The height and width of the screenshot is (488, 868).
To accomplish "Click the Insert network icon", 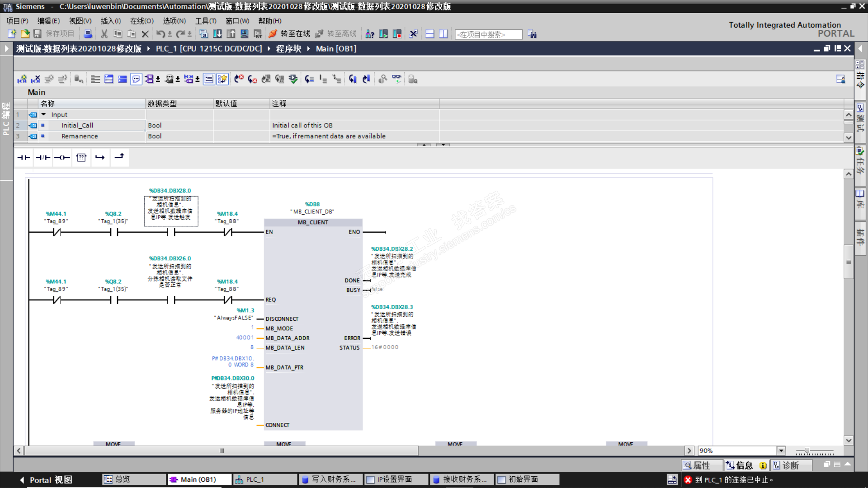I will tap(22, 80).
